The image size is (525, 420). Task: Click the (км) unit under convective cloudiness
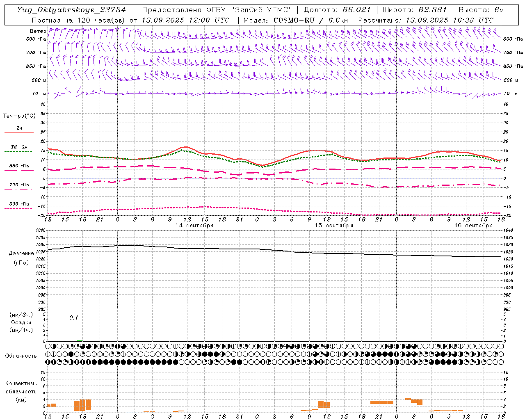[21, 399]
